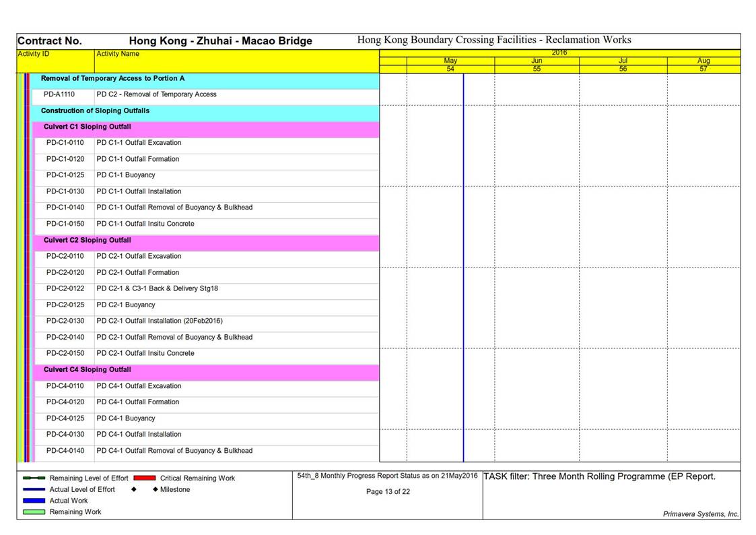The height and width of the screenshot is (535, 756).
Task: Click the dark blue Actual Level of Effort legend line
Action: pos(34,489)
